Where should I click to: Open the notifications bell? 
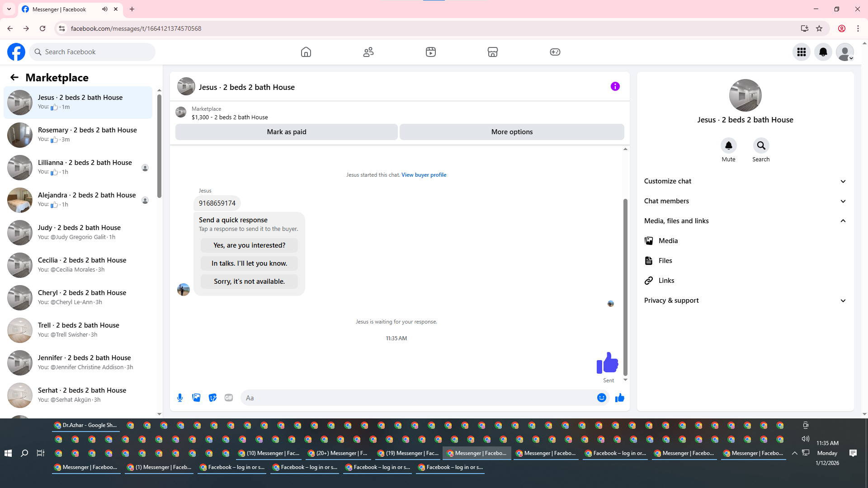coord(823,52)
